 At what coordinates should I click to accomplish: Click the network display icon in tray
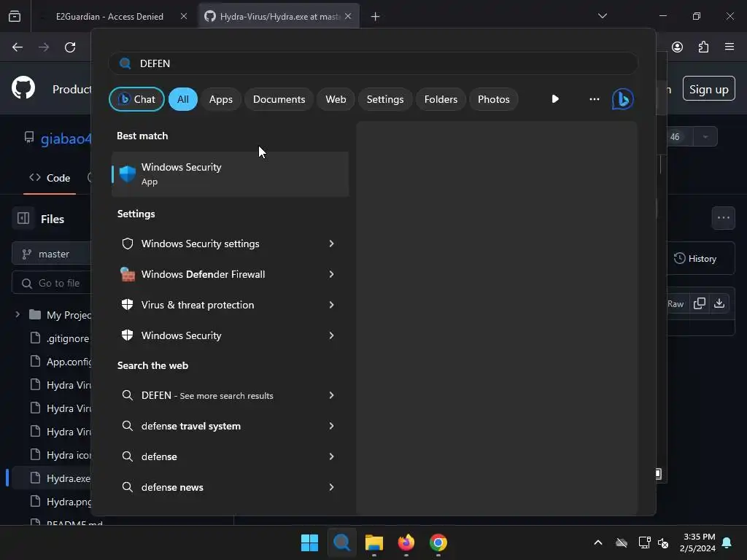[x=644, y=542]
